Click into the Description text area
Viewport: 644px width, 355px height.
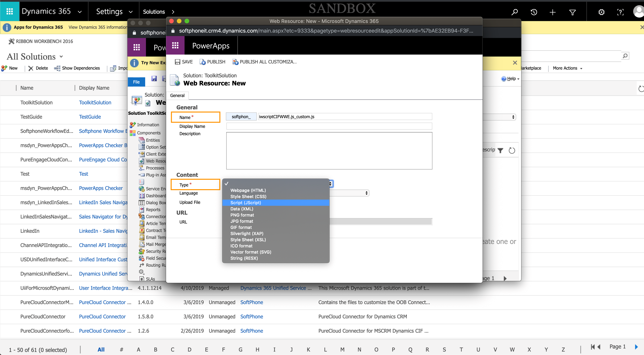coord(329,151)
